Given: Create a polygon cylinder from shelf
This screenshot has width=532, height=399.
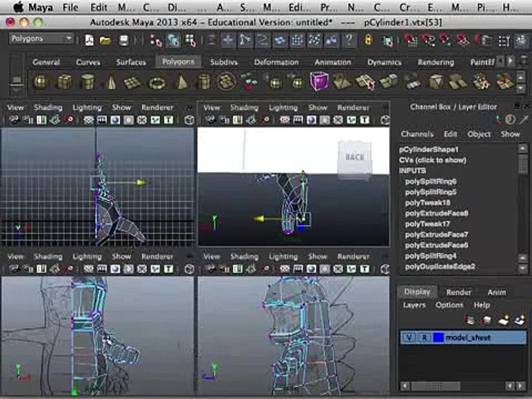Looking at the screenshot, I should pyautogui.click(x=87, y=82).
